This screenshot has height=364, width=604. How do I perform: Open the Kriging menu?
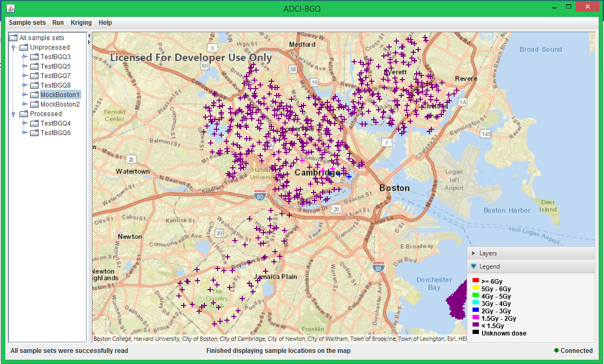(x=81, y=23)
